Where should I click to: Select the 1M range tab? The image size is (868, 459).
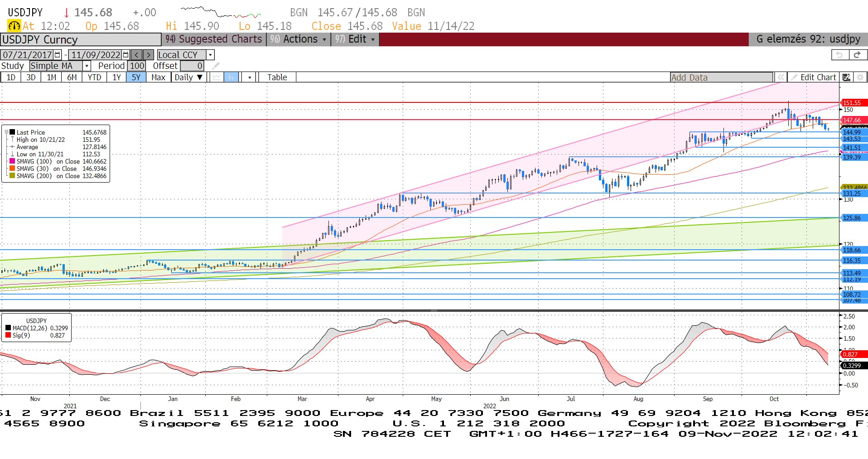52,77
